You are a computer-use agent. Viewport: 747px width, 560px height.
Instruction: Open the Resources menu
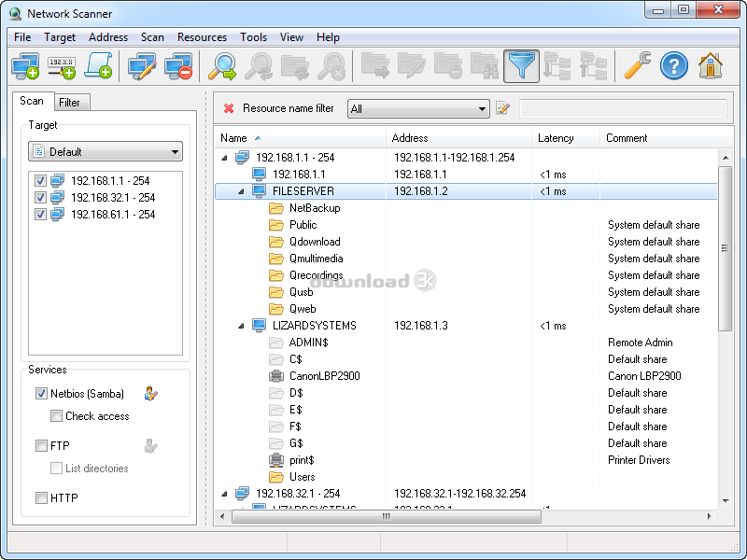click(202, 37)
